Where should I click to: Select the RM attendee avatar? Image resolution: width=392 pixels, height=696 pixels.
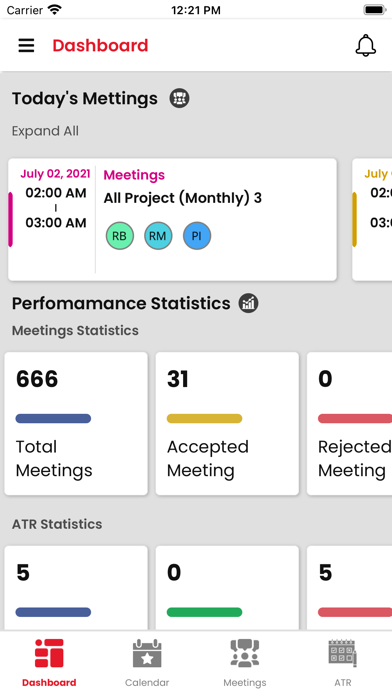[x=158, y=236]
